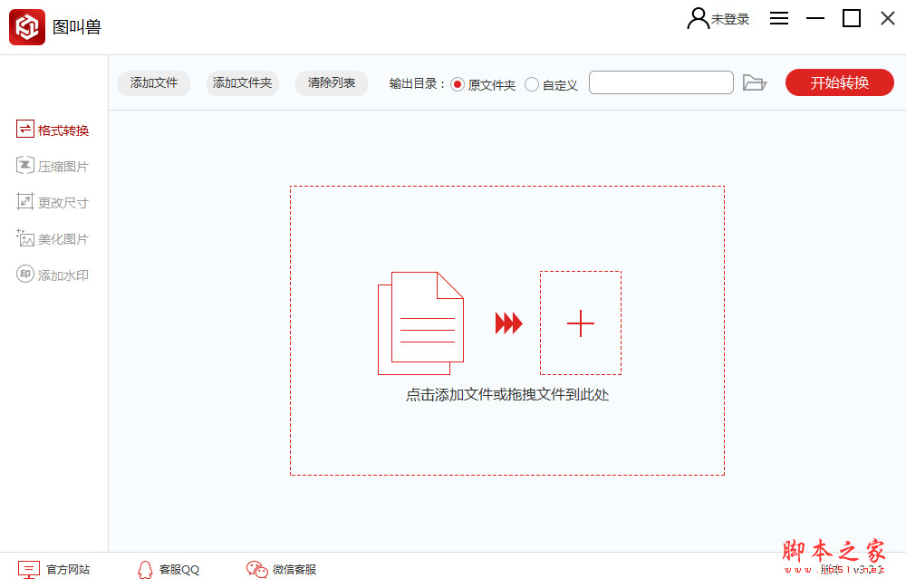Visit the 官方网站 official website

pyautogui.click(x=55, y=569)
